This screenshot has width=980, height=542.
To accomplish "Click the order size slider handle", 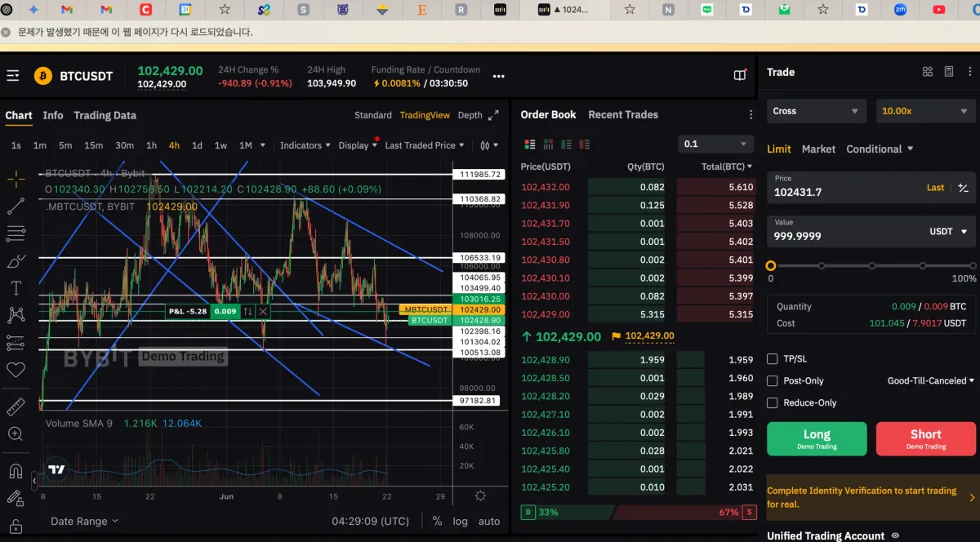I will pyautogui.click(x=771, y=266).
